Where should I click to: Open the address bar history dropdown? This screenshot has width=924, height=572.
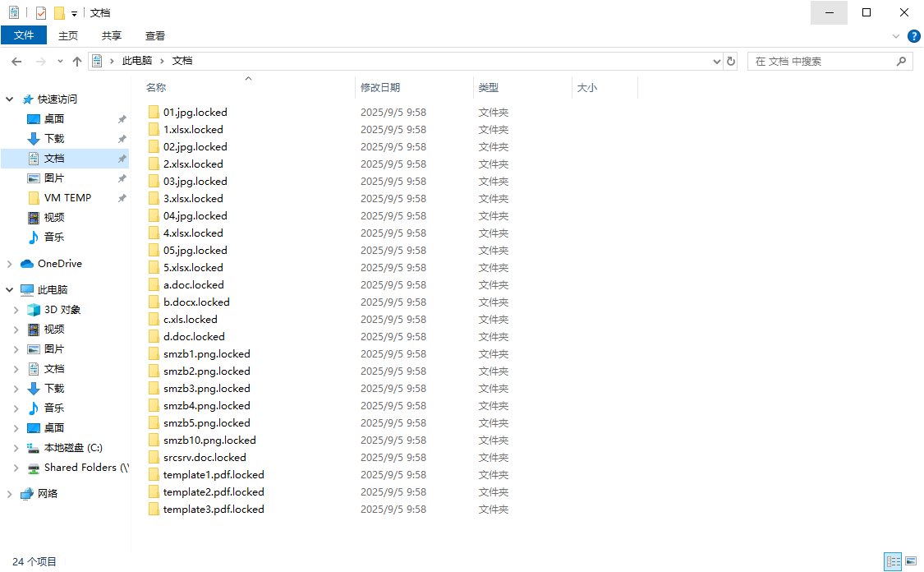point(717,62)
